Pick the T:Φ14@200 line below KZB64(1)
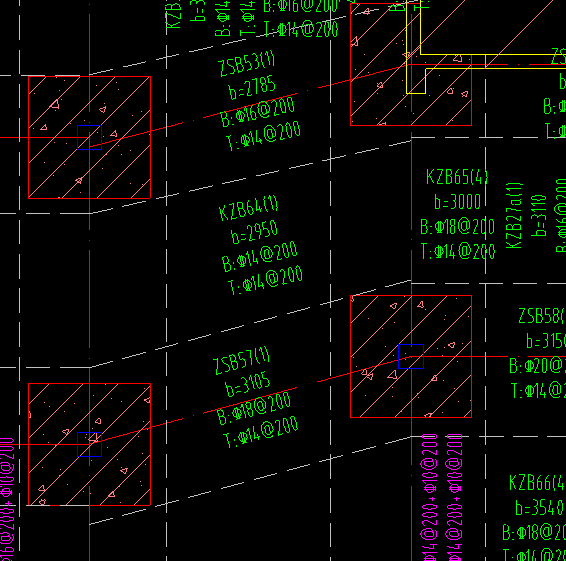 266,280
